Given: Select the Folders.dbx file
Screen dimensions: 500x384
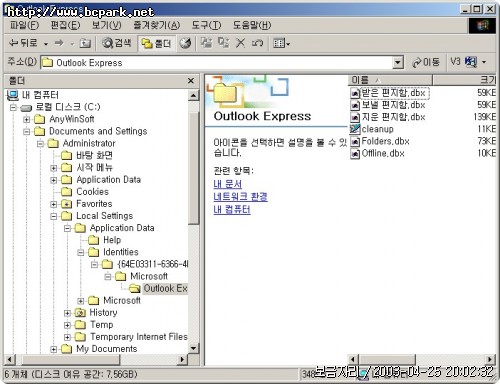Looking at the screenshot, I should point(385,141).
